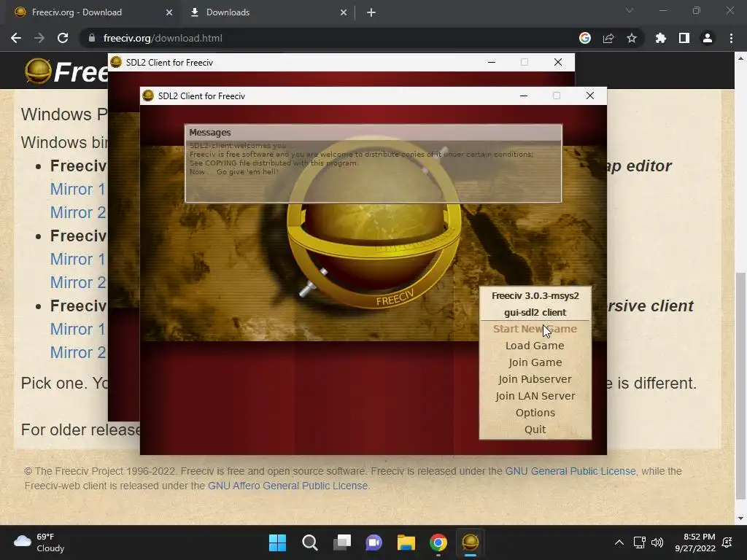
Task: Open taskbar Search
Action: pyautogui.click(x=309, y=542)
